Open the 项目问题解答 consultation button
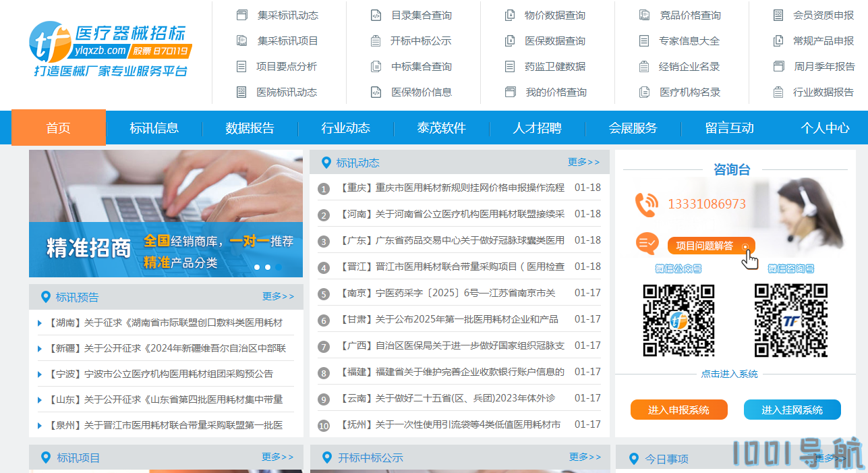 (x=711, y=246)
